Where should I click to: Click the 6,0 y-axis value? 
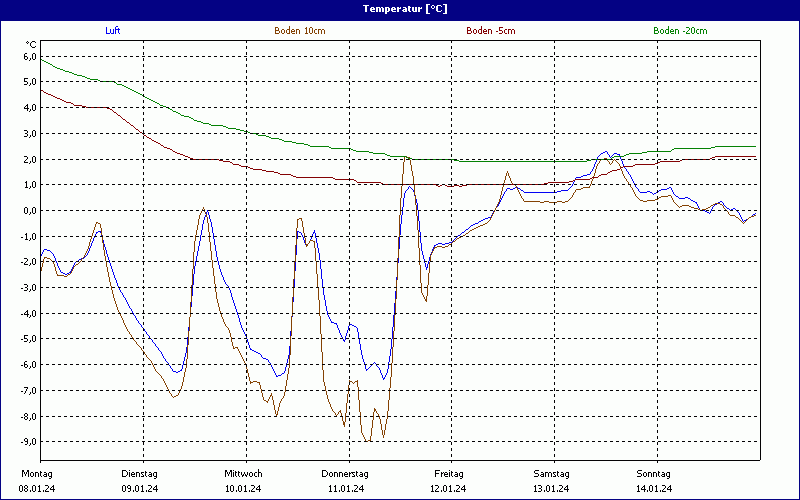(x=29, y=57)
